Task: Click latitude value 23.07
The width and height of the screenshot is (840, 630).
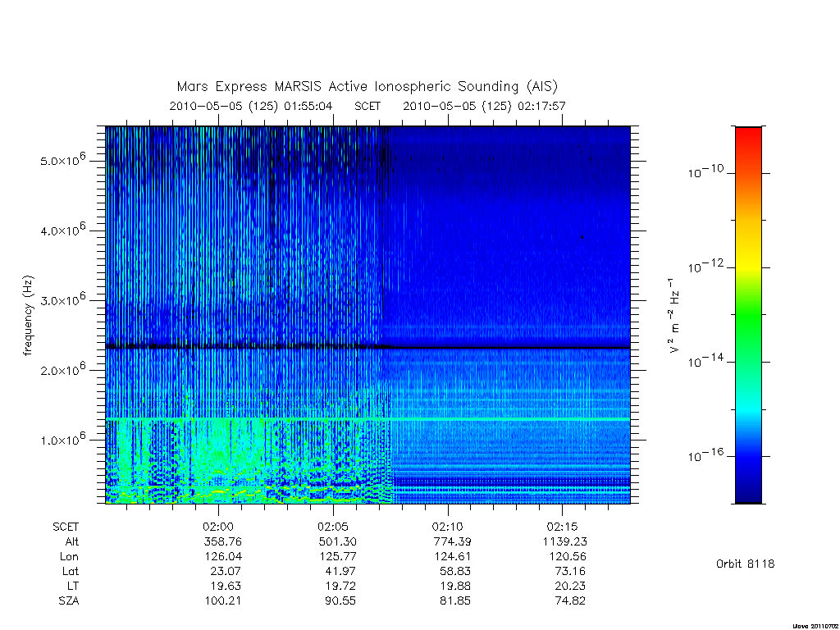Action: coord(226,572)
